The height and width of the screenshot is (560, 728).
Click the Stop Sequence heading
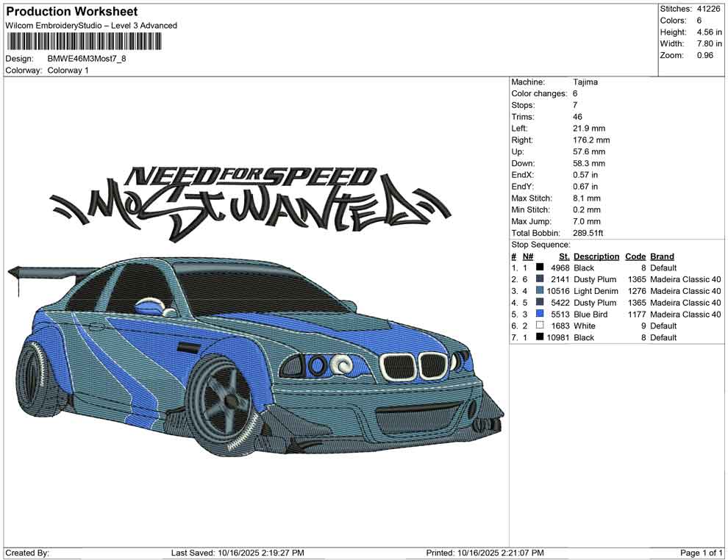pos(540,245)
